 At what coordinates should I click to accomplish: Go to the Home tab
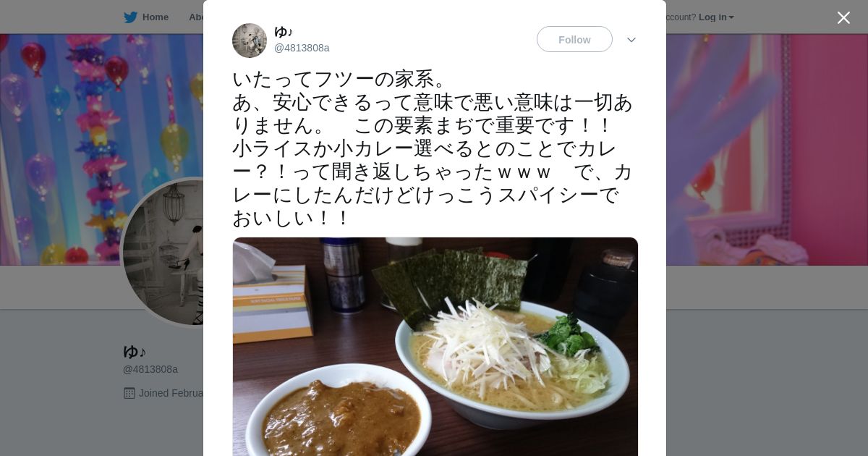point(146,17)
